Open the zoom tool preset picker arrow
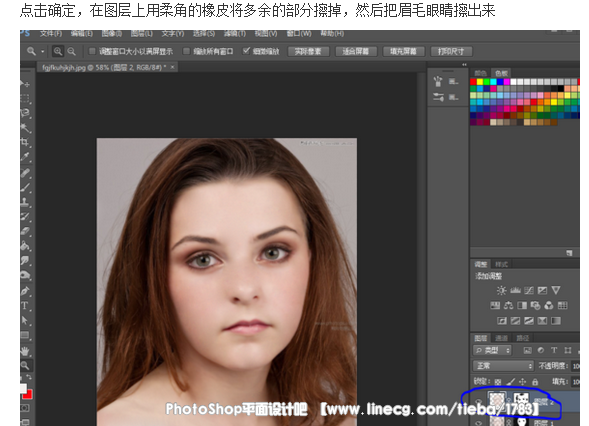Screen dimensions: 589x426 coord(43,51)
